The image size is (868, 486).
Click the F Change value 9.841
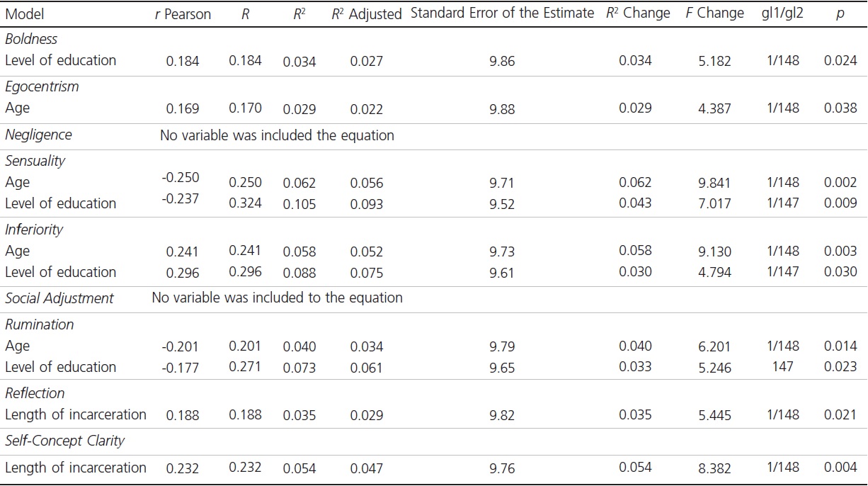pyautogui.click(x=714, y=183)
